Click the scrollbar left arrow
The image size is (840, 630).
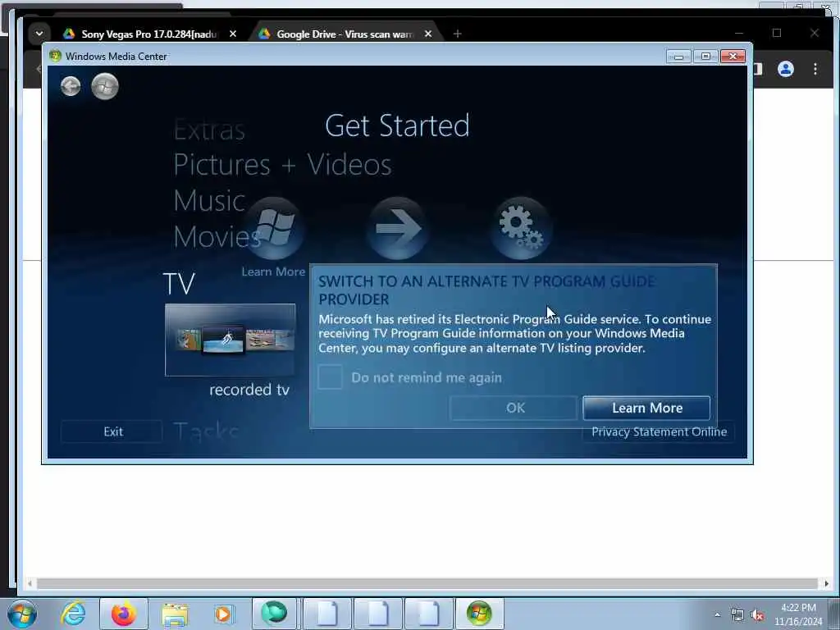tap(30, 583)
